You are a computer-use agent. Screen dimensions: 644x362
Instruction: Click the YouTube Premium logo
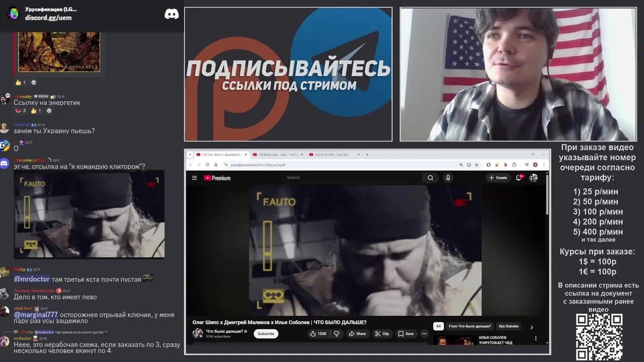pos(217,177)
